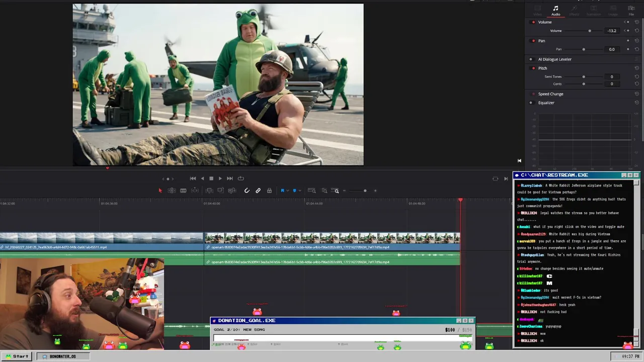
Task: Collapse the Pitch section header
Action: pyautogui.click(x=542, y=68)
